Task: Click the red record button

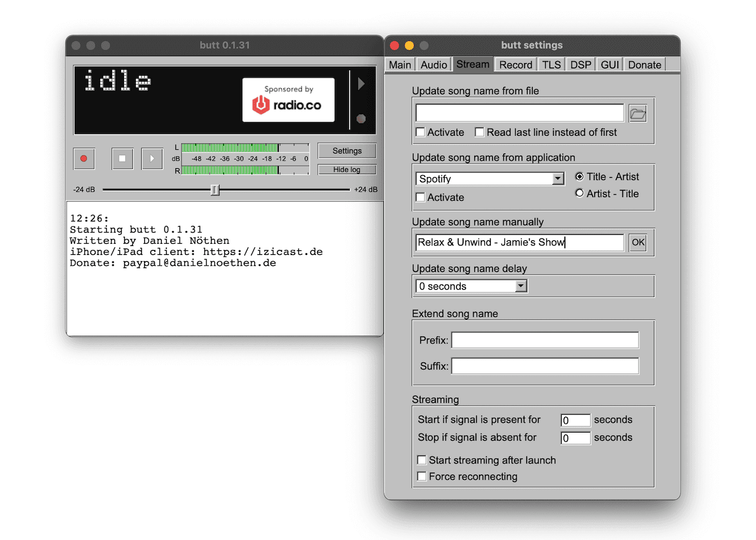Action: 84,159
